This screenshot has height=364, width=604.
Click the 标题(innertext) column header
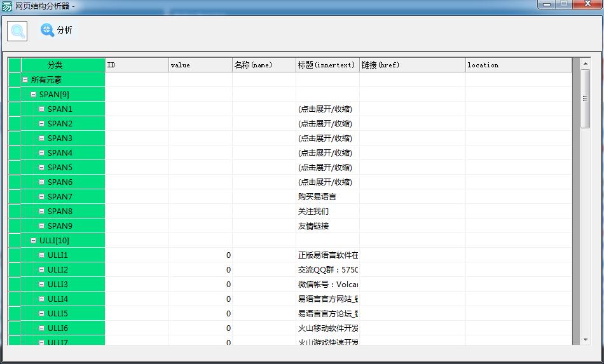[x=327, y=65]
